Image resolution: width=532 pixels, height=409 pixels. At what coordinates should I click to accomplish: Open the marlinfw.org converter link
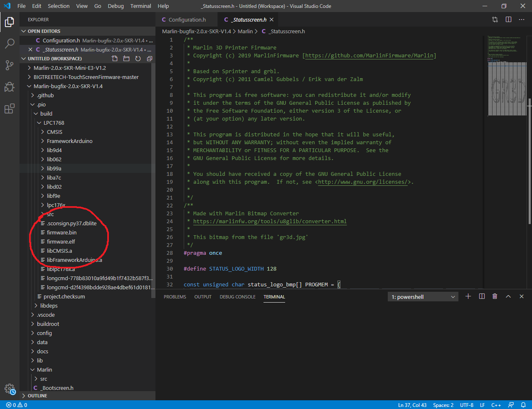point(269,221)
